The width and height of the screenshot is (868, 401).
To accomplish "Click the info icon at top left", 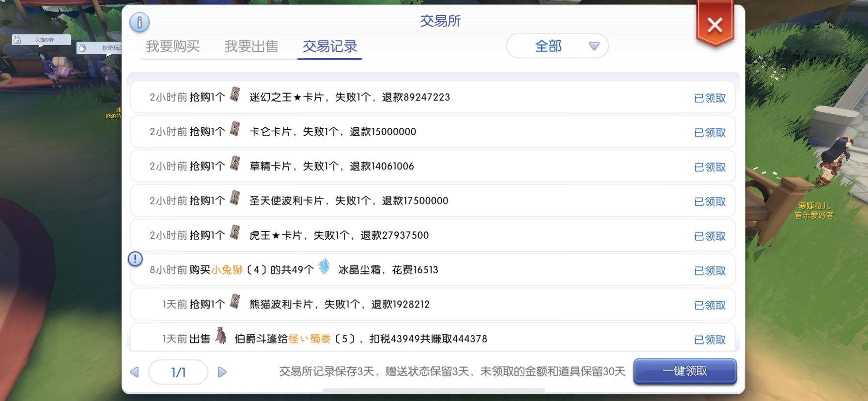I will pos(139,22).
